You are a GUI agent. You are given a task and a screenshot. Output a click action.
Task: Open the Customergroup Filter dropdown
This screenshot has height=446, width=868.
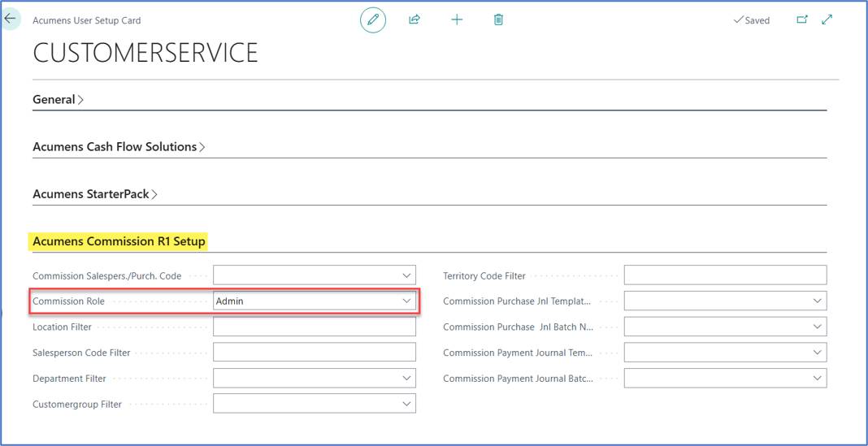click(407, 404)
